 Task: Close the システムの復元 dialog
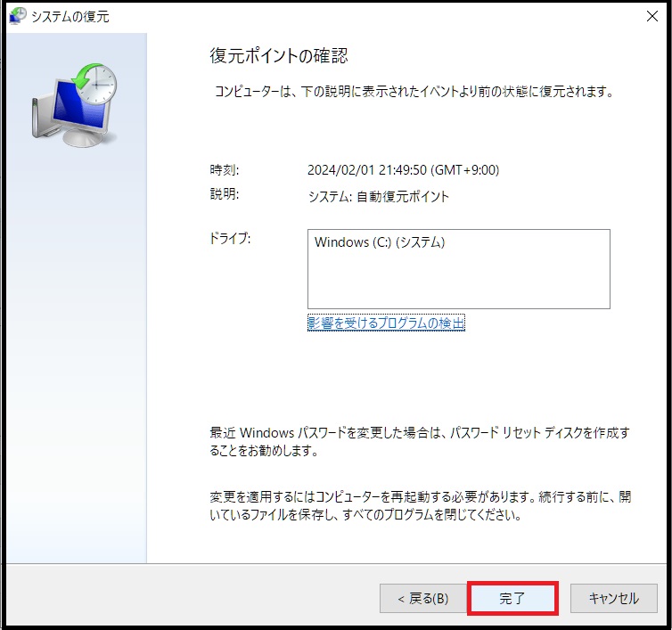coord(652,16)
